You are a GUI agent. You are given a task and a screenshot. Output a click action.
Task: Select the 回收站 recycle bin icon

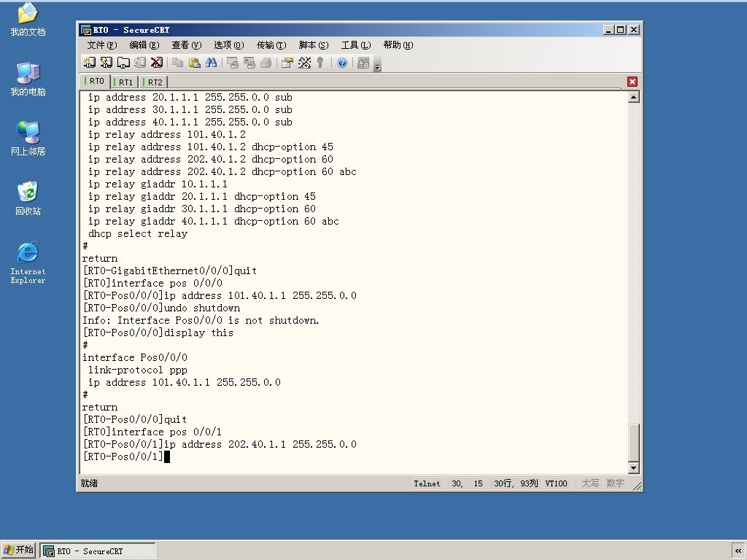pos(28,198)
